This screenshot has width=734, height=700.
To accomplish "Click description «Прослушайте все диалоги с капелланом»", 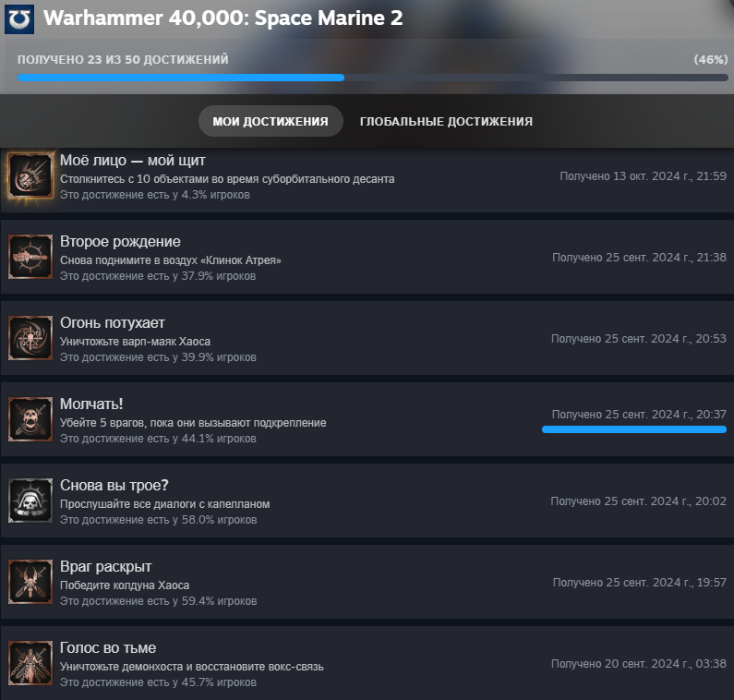I will tap(164, 504).
